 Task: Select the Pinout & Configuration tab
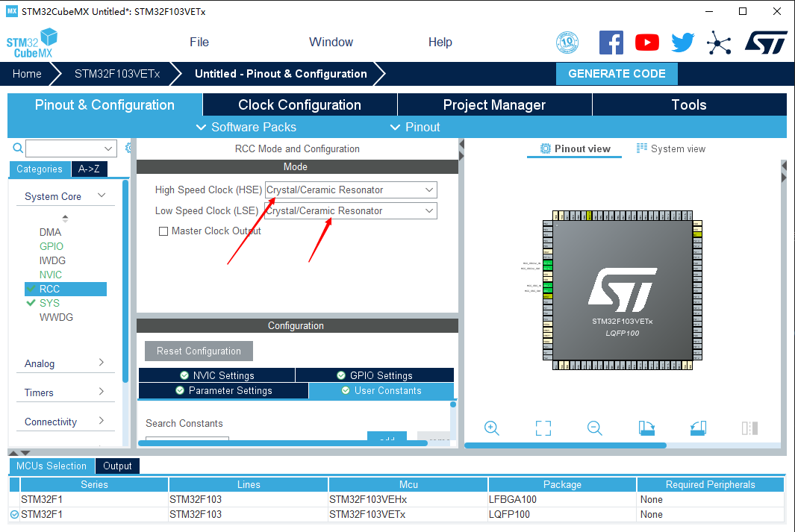[105, 105]
